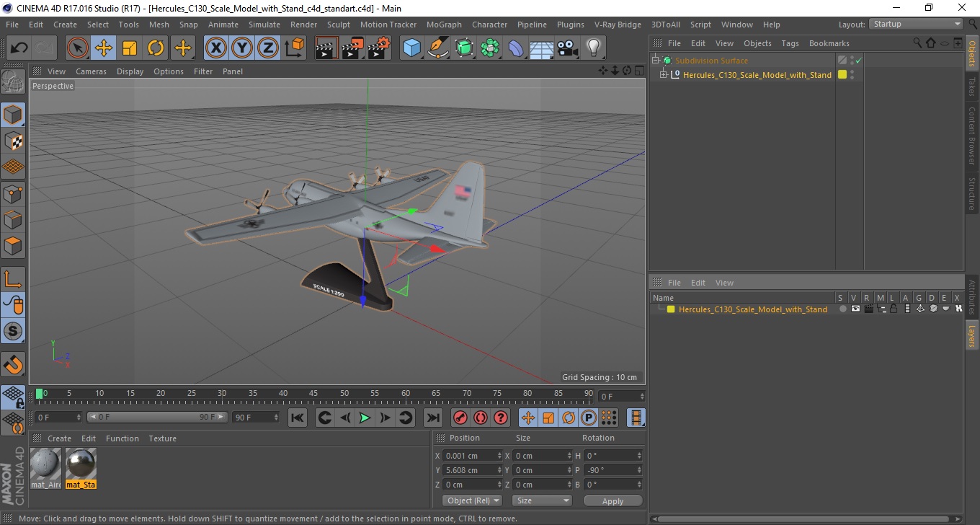
Task: Open Edit Render Settings
Action: (x=378, y=48)
